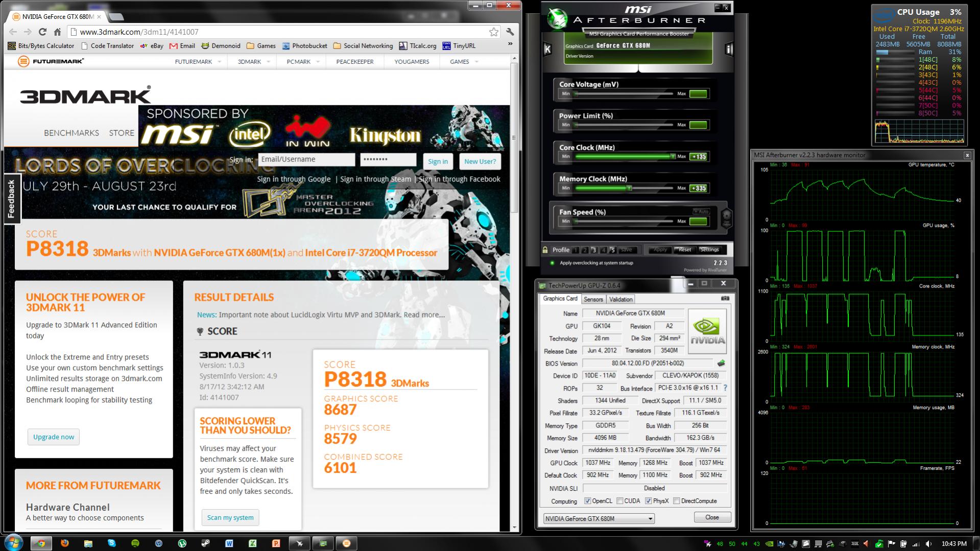Click the GPU-Z BIOS save chip icon
Screen dimensions: 980x551
tap(721, 363)
